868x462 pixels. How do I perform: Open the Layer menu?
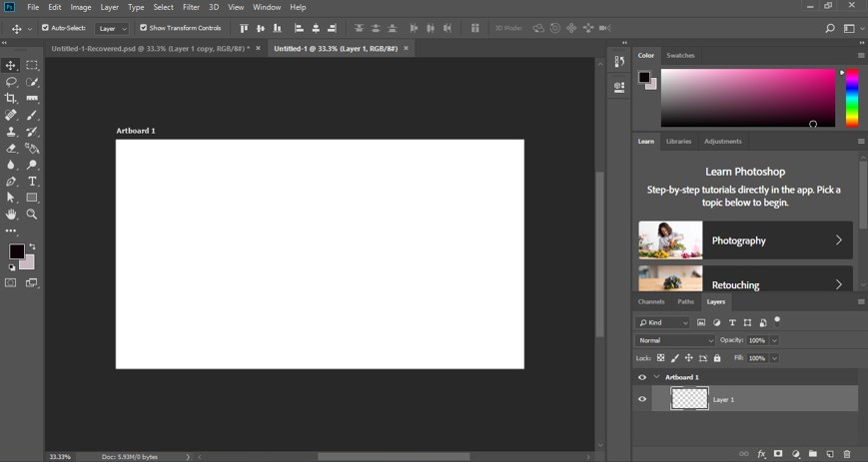[x=109, y=7]
